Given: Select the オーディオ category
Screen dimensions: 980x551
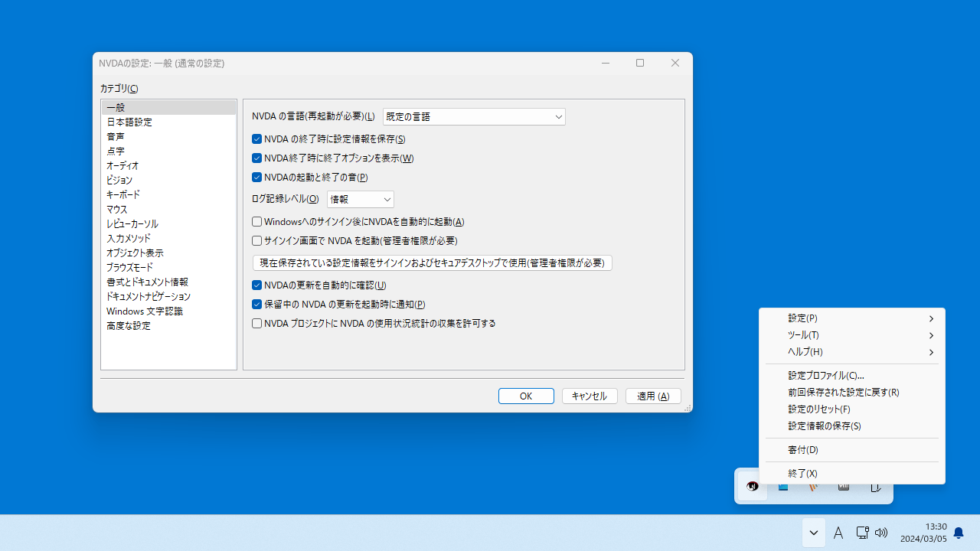Looking at the screenshot, I should coord(168,166).
